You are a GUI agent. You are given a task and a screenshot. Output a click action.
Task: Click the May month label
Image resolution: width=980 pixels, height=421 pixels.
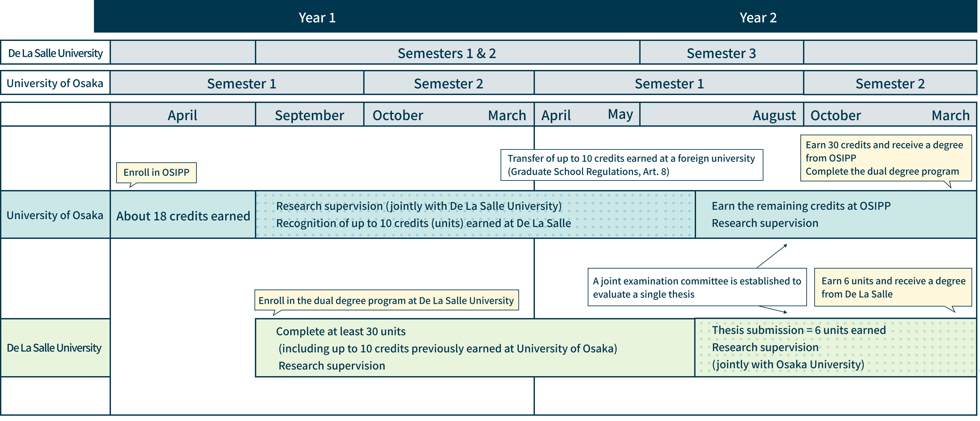tap(620, 114)
